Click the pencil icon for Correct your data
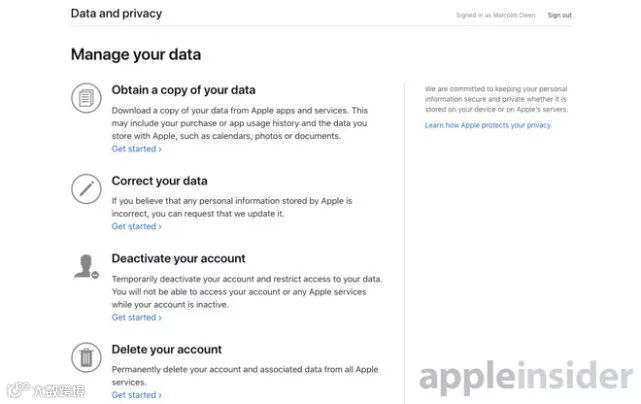 [x=86, y=188]
